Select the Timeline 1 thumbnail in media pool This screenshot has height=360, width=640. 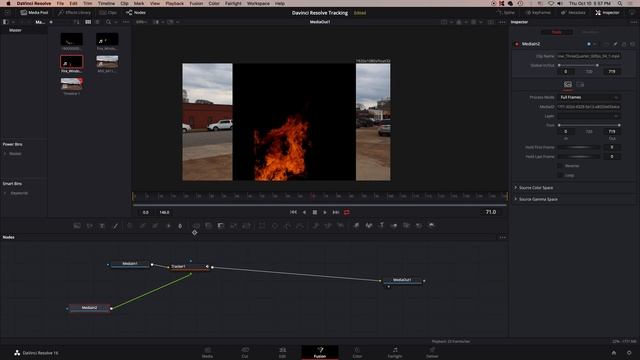pyautogui.click(x=71, y=84)
